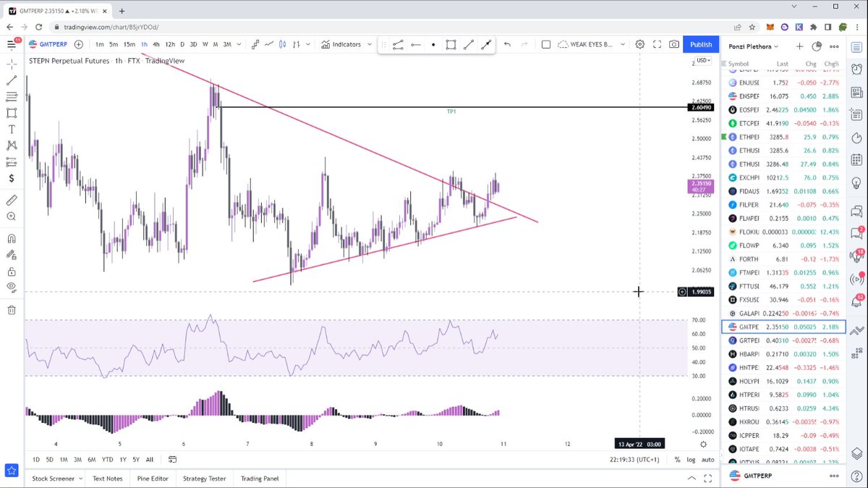Viewport: 868px width, 488px height.
Task: Click the browser address bar
Action: coord(391,27)
